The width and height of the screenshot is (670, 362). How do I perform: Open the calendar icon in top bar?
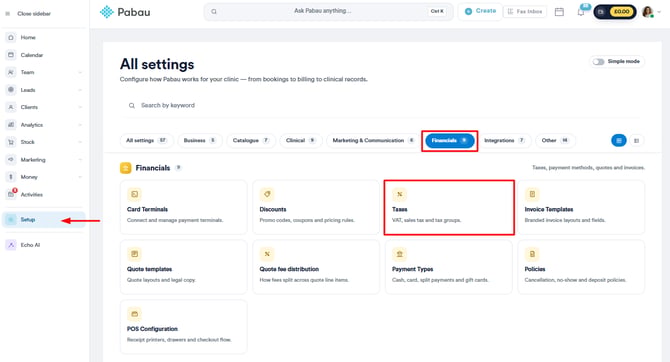pos(559,12)
